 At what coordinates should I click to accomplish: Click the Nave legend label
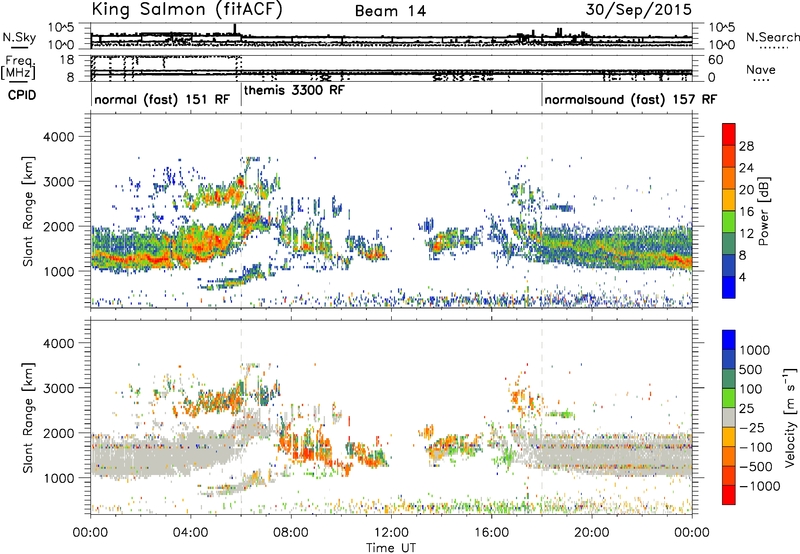(x=761, y=69)
